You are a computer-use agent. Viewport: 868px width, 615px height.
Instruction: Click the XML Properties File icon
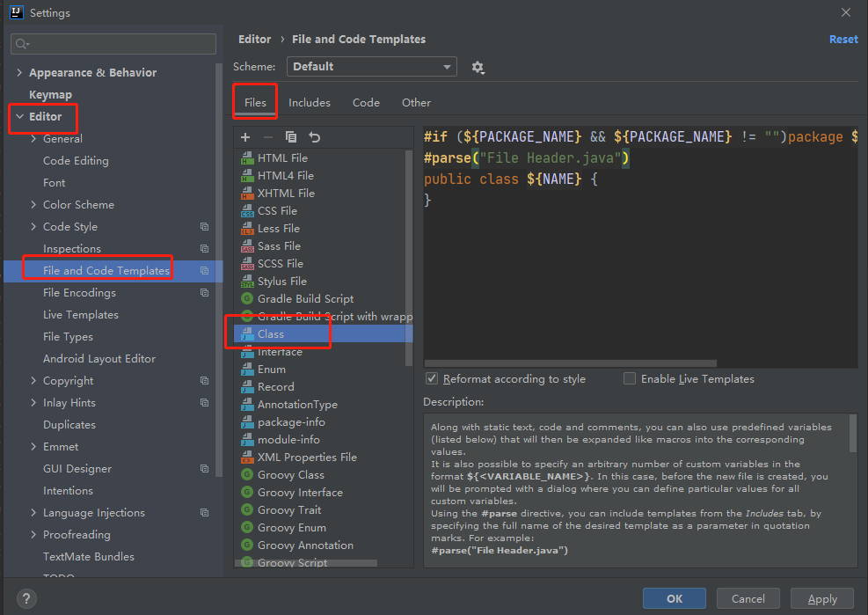pyautogui.click(x=247, y=458)
